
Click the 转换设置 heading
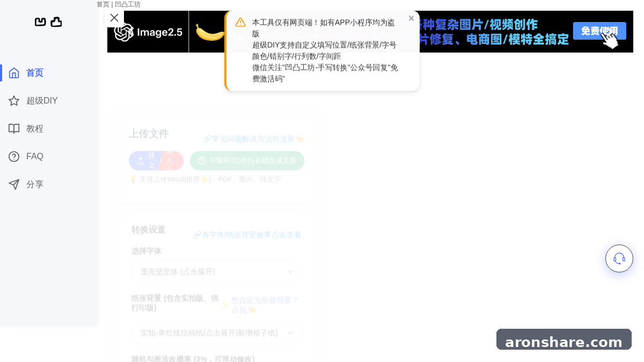click(149, 230)
